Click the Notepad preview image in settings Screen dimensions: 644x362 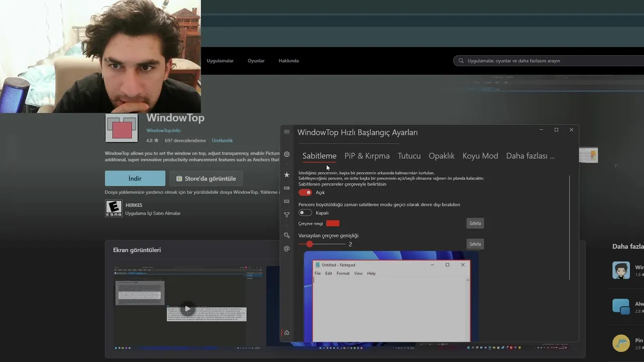click(x=391, y=297)
